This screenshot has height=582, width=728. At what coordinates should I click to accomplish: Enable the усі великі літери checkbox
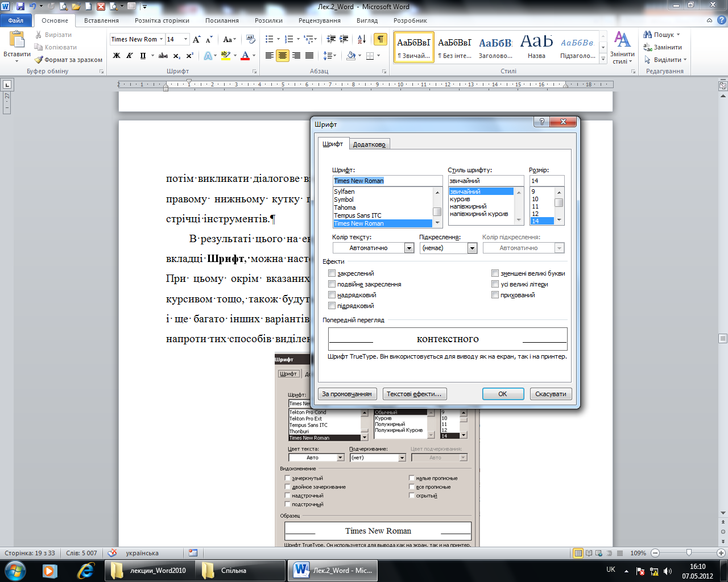click(495, 284)
